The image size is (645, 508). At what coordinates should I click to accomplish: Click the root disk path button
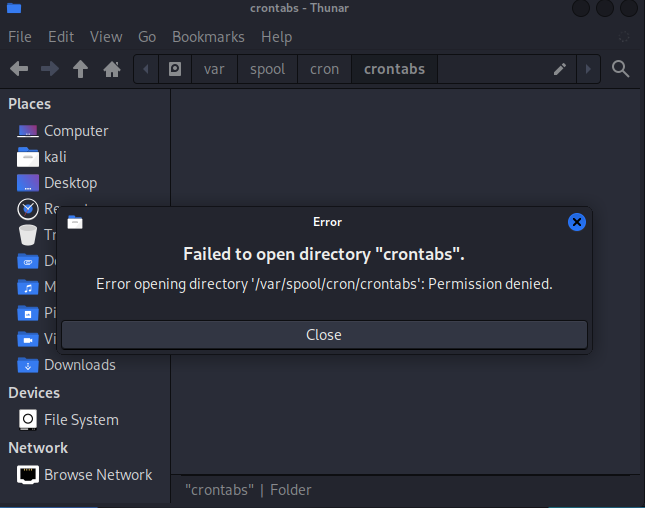[175, 69]
